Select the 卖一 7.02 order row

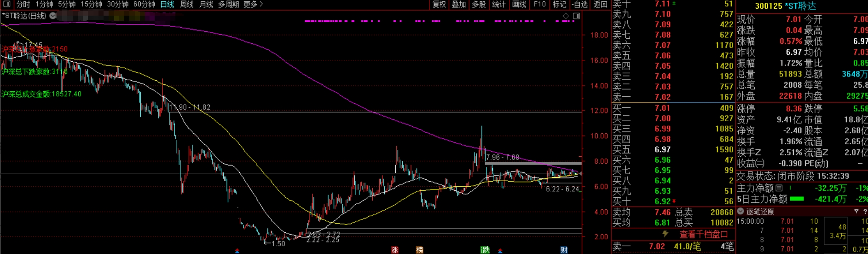673,97
